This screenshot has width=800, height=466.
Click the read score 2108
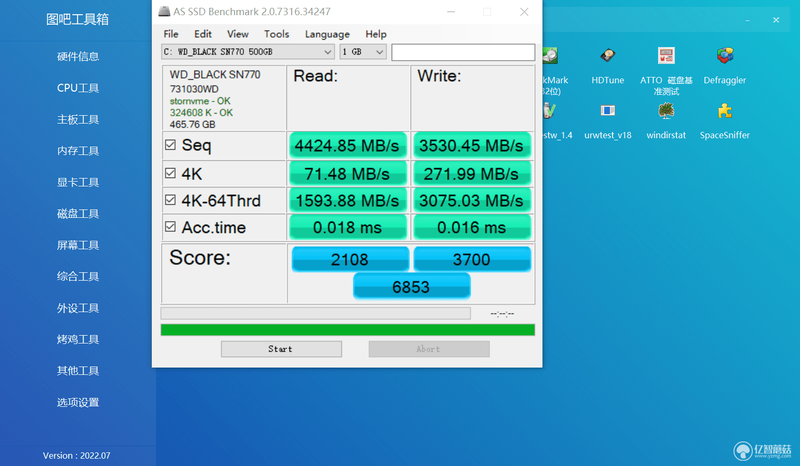[350, 259]
